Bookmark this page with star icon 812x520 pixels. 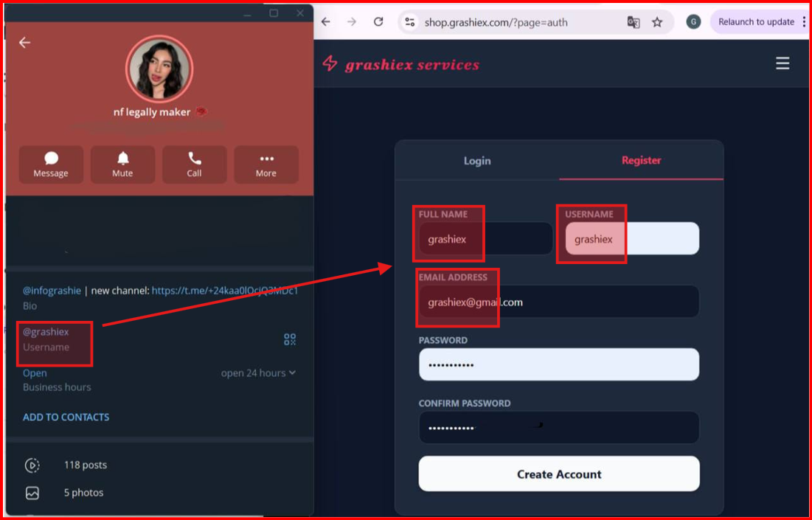click(x=657, y=22)
